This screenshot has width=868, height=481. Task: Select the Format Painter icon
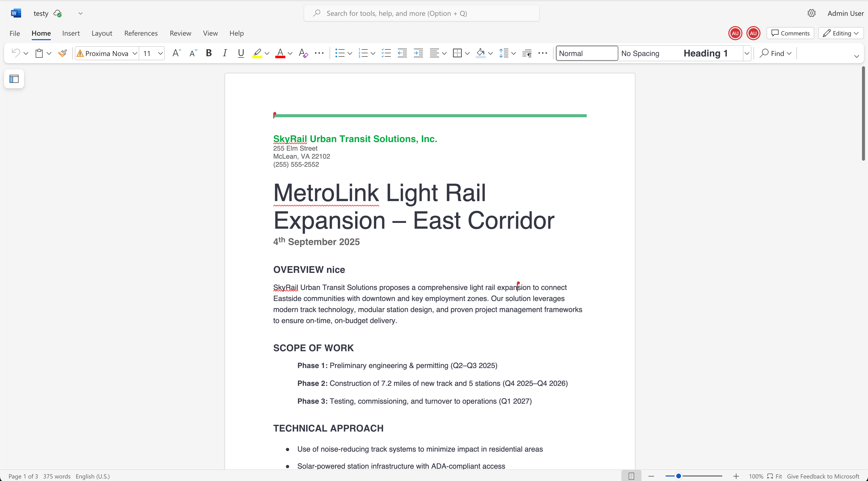(62, 53)
